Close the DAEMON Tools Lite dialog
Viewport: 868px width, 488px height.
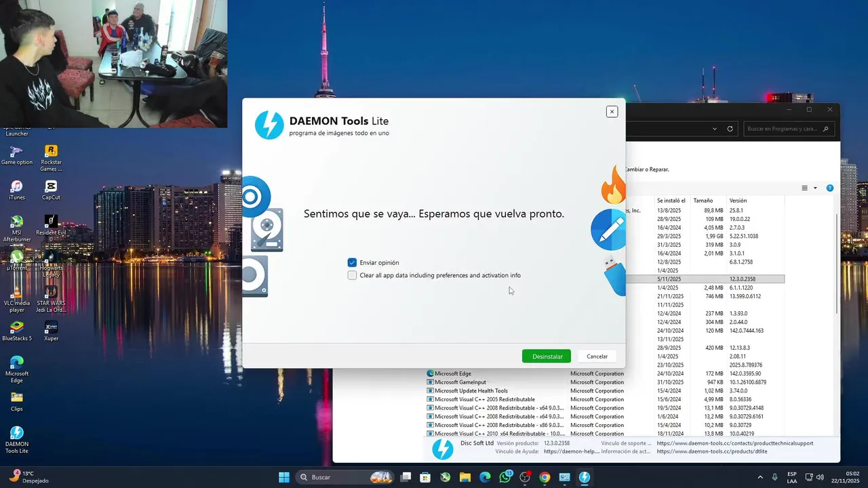pos(612,112)
